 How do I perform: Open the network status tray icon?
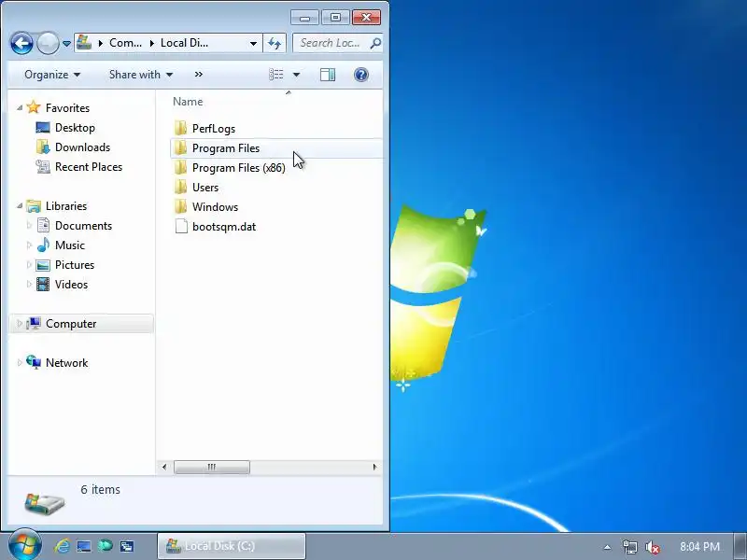click(629, 547)
